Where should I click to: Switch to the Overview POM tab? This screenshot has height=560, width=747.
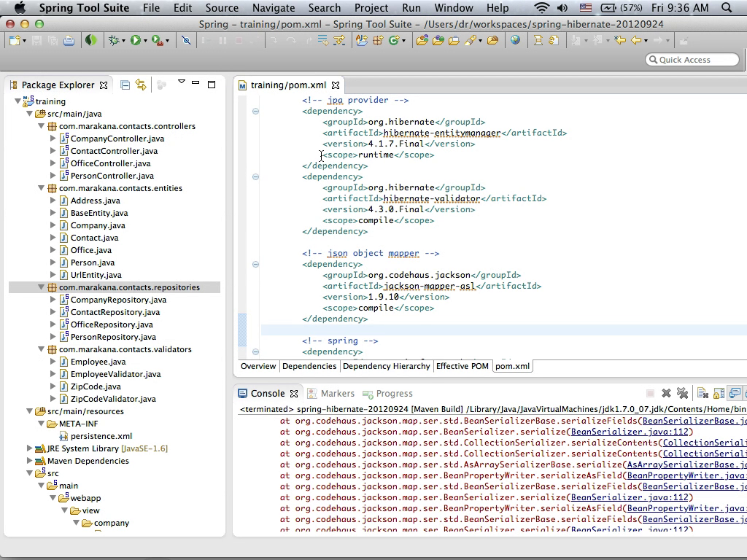[x=258, y=366]
